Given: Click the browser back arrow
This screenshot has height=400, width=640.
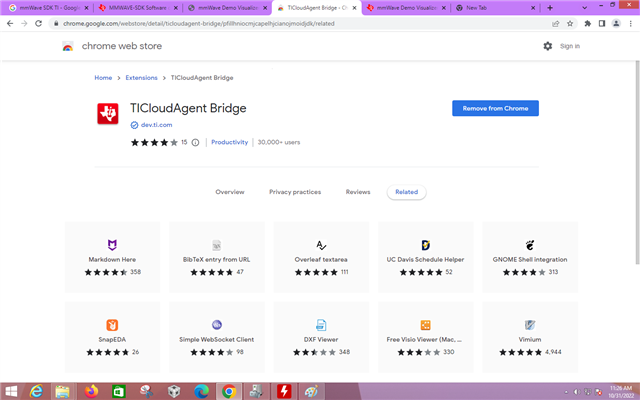Looking at the screenshot, I should 10,24.
